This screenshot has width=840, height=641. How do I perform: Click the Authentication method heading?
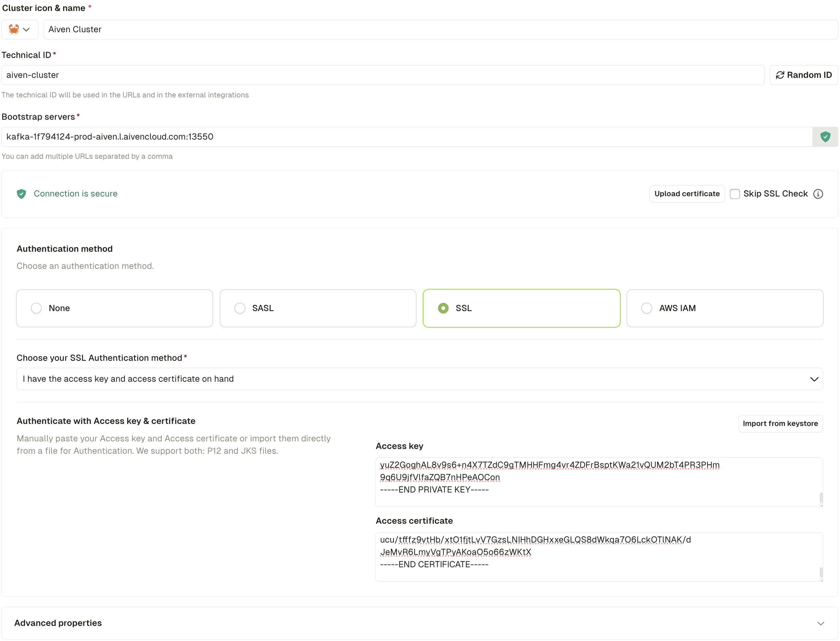pos(64,249)
